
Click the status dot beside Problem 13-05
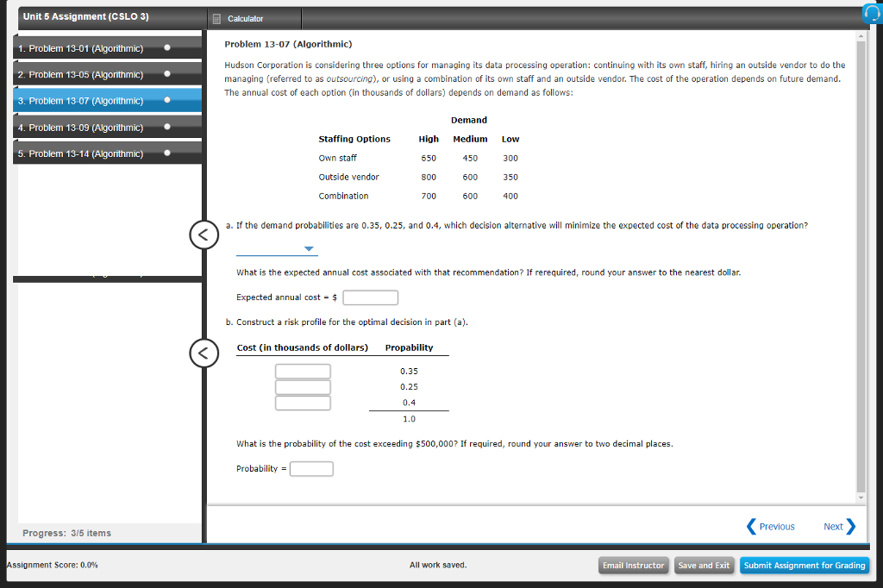tap(167, 75)
